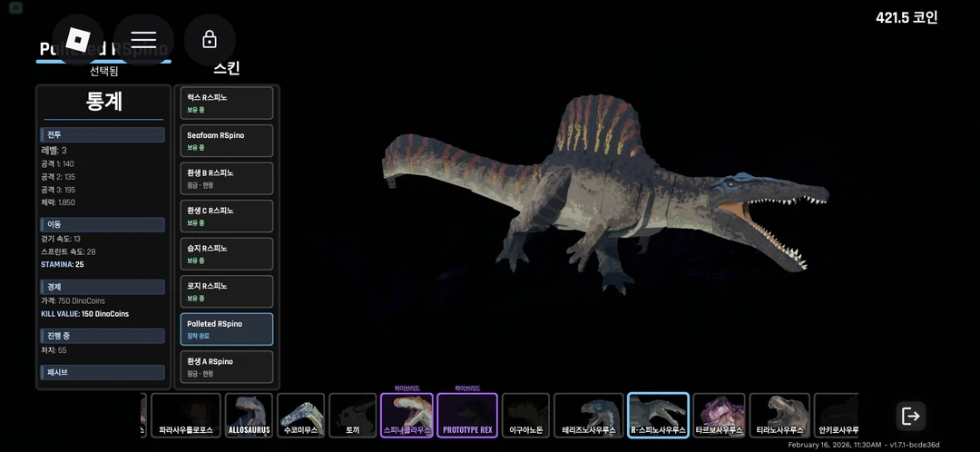This screenshot has height=452, width=980.
Task: Equip the Seafoam RSpino skin
Action: coord(227,141)
